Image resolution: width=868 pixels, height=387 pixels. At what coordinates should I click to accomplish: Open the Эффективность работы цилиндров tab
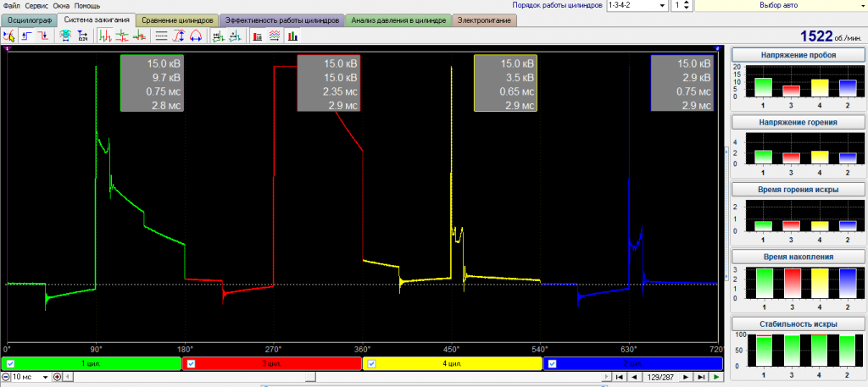click(x=281, y=20)
